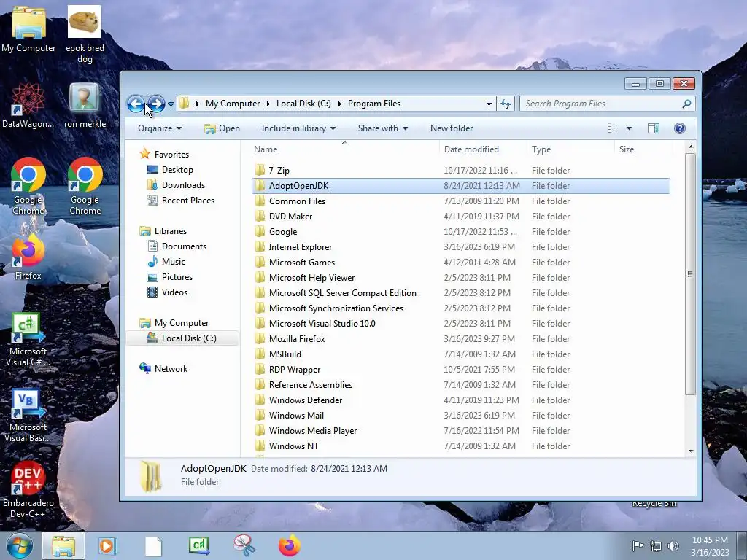747x560 pixels.
Task: Go back with the Back arrow button
Action: [136, 104]
